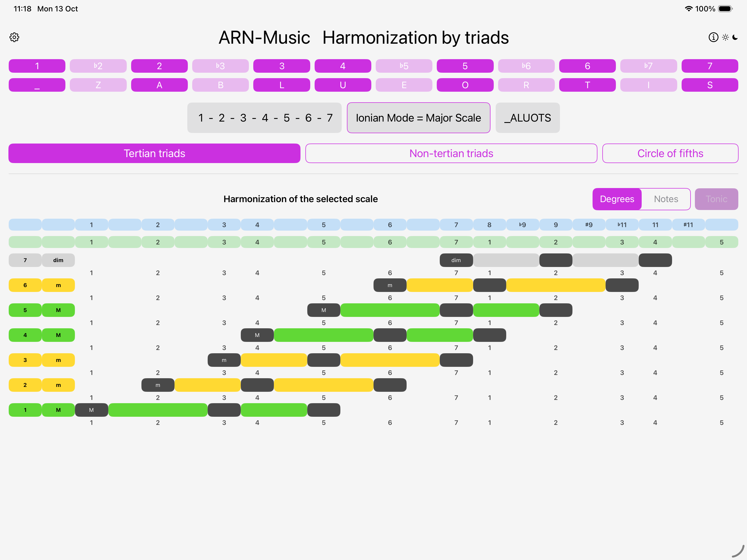Viewport: 747px width, 560px height.
Task: Select the degree 5 major chord row label
Action: pos(25,310)
